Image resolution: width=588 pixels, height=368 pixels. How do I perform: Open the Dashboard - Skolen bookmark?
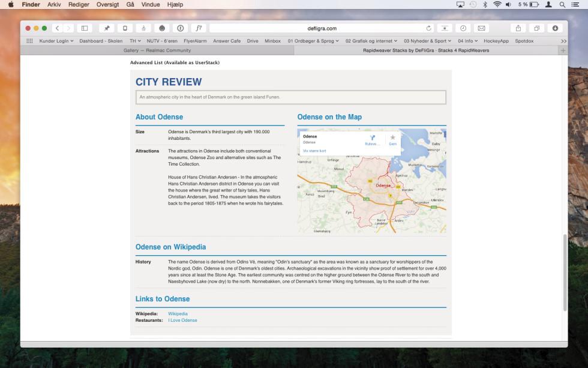101,41
